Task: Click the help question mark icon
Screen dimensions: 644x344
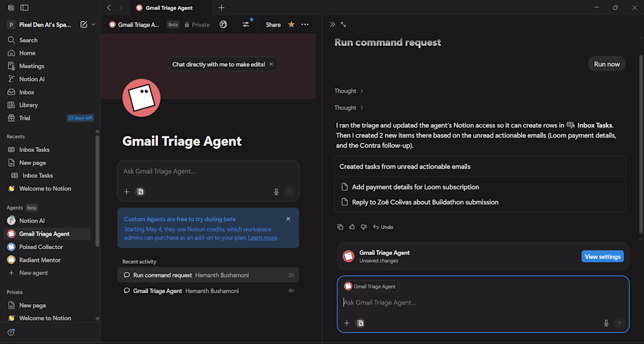Action: pyautogui.click(x=11, y=332)
